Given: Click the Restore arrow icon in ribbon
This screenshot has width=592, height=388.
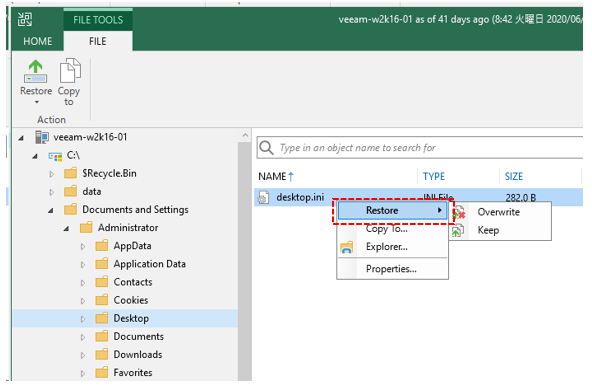Looking at the screenshot, I should 35,71.
